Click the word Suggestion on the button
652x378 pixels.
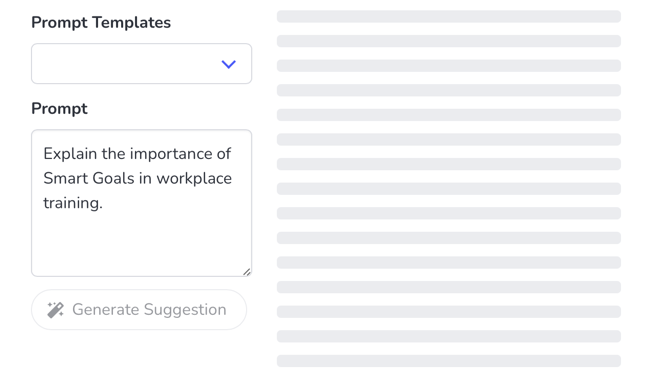coord(185,310)
